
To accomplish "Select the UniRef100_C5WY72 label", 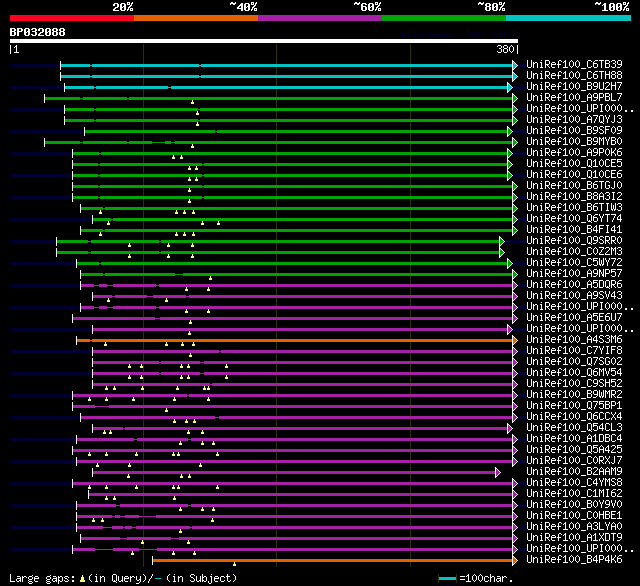I will (x=574, y=263).
